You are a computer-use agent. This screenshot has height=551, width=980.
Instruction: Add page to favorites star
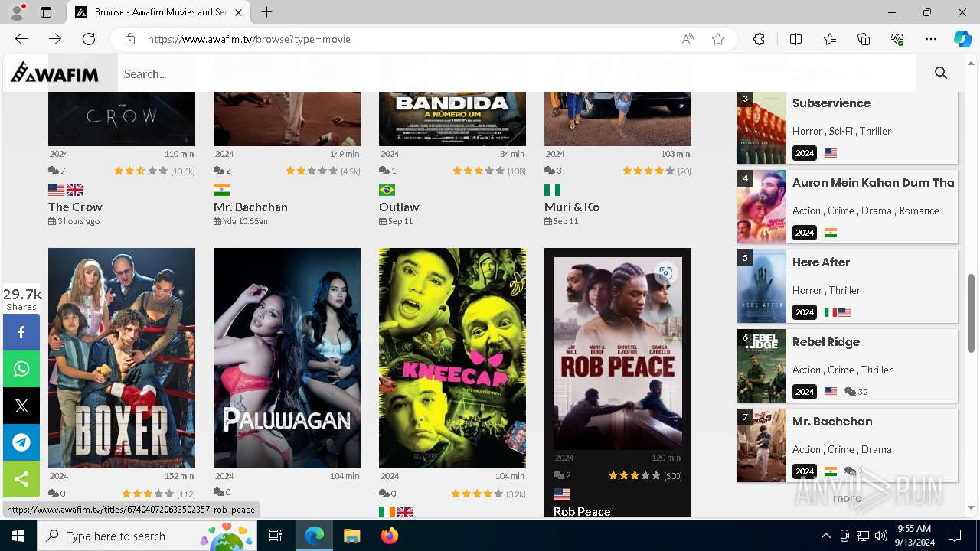coord(718,39)
